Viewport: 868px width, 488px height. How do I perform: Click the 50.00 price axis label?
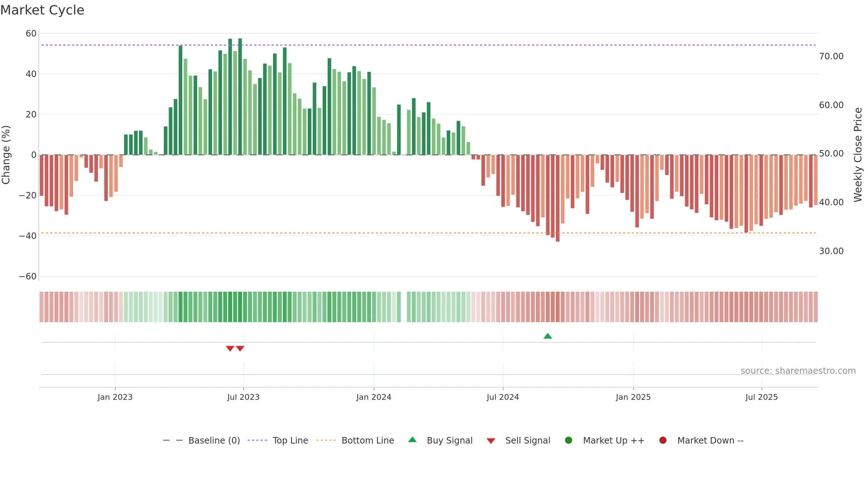(831, 154)
